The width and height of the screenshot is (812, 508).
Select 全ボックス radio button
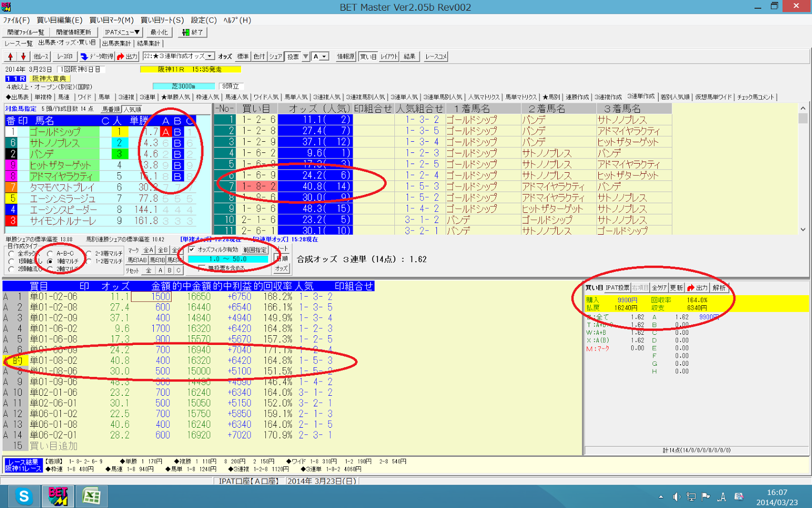tap(11, 253)
